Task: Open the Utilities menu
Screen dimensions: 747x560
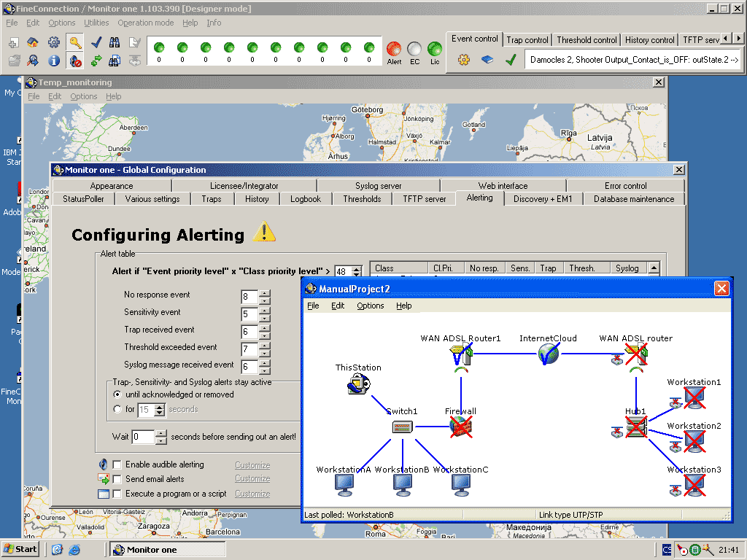Action: tap(96, 23)
